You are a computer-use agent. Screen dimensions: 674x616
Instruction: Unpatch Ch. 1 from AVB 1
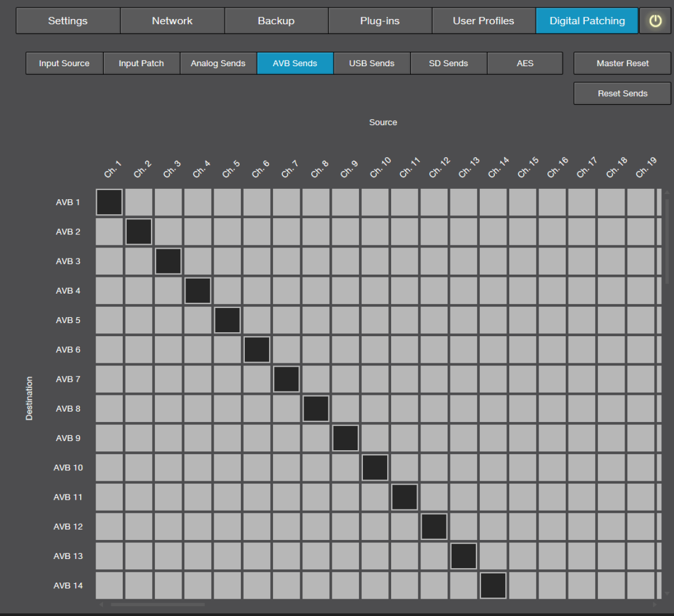(x=109, y=202)
